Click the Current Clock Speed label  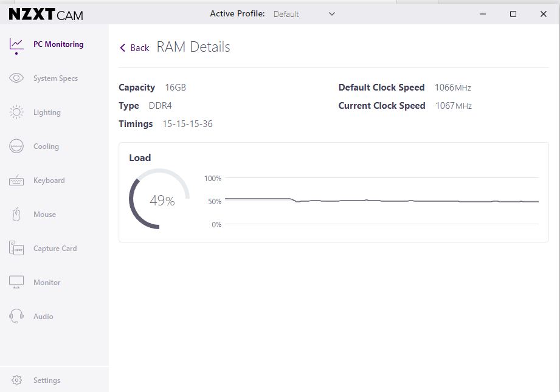[382, 106]
